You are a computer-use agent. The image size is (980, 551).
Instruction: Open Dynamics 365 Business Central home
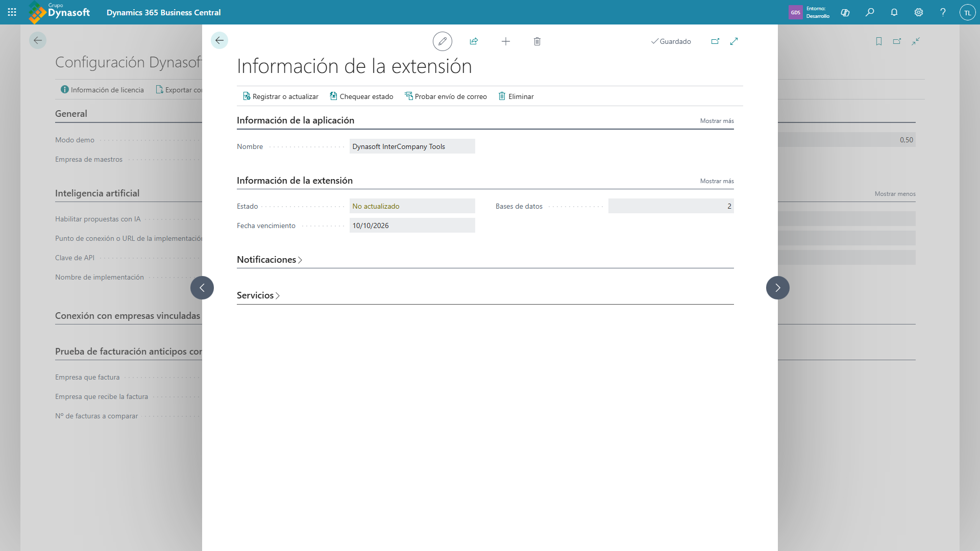point(163,12)
